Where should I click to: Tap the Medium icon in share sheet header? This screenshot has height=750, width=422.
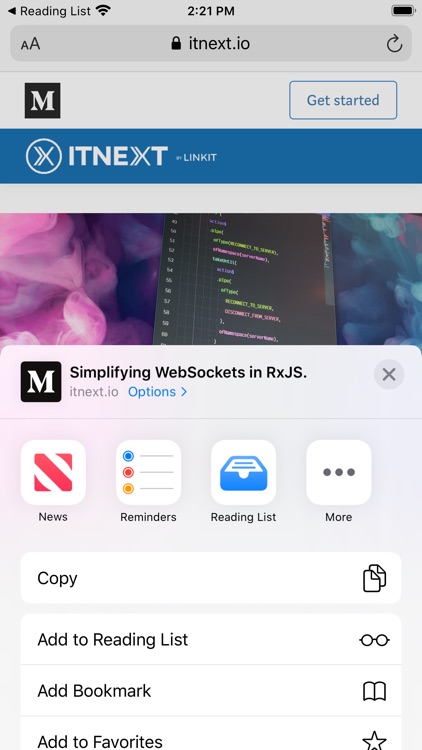click(41, 382)
